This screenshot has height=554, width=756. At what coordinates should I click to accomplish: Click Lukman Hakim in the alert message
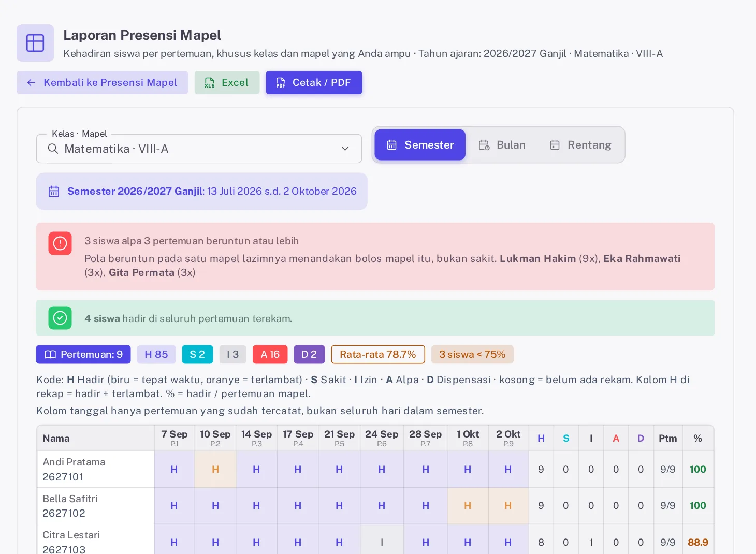tap(537, 258)
